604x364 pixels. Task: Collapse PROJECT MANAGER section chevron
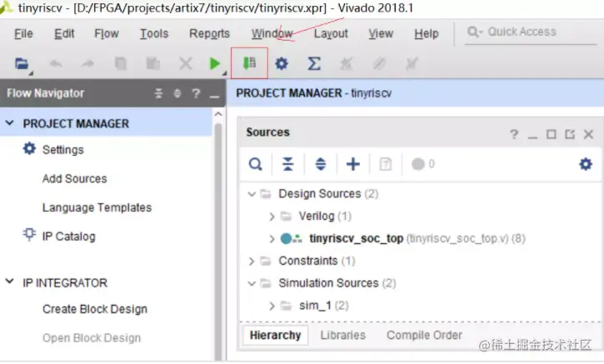tap(10, 123)
